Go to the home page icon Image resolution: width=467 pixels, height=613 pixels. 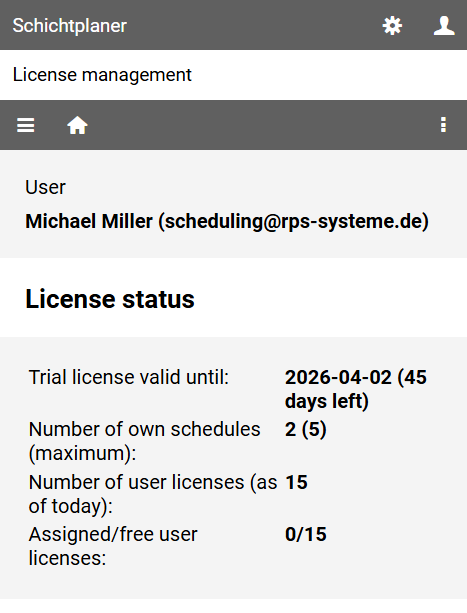click(77, 125)
